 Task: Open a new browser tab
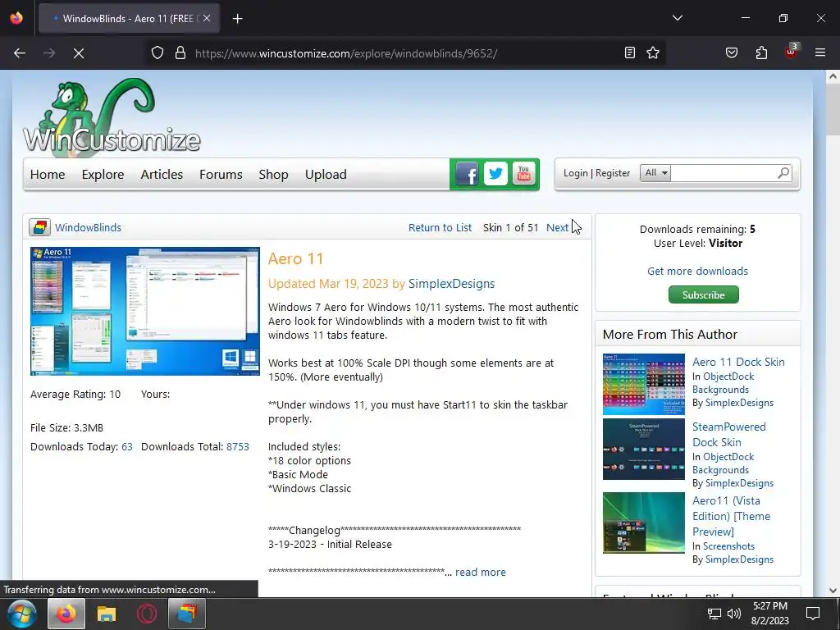[x=237, y=19]
